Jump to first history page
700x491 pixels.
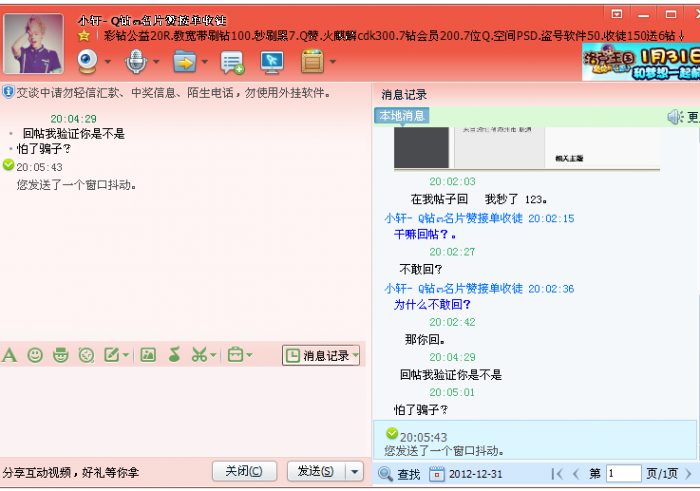[x=557, y=474]
